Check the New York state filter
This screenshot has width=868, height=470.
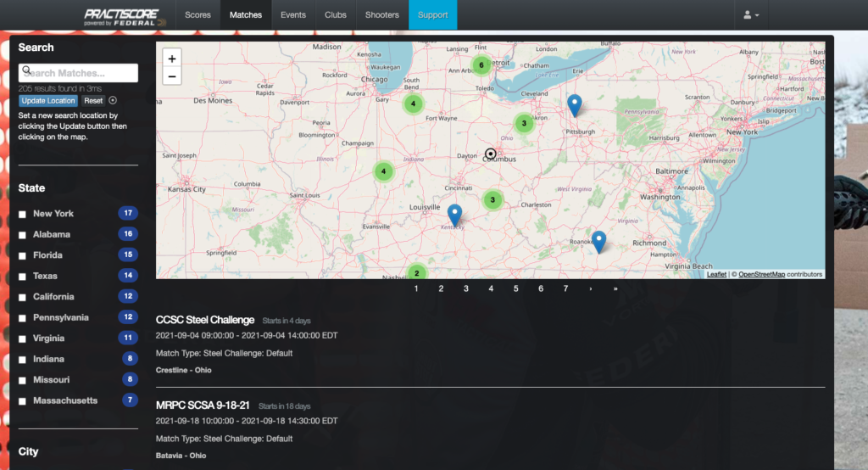[x=22, y=214]
